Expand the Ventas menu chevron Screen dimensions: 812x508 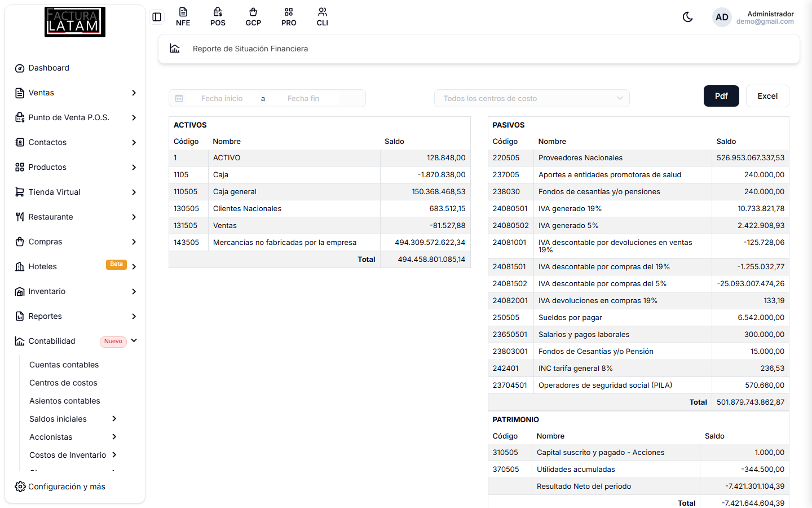pyautogui.click(x=134, y=93)
